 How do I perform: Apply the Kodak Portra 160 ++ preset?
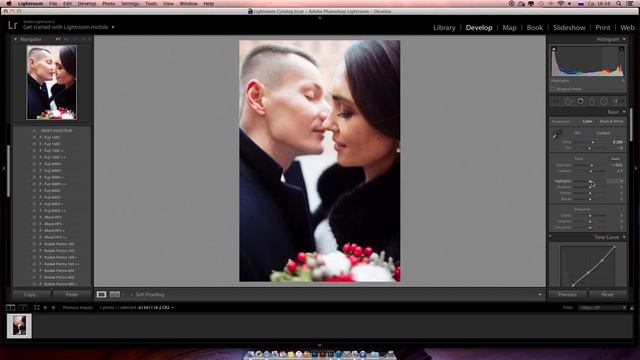point(59,264)
